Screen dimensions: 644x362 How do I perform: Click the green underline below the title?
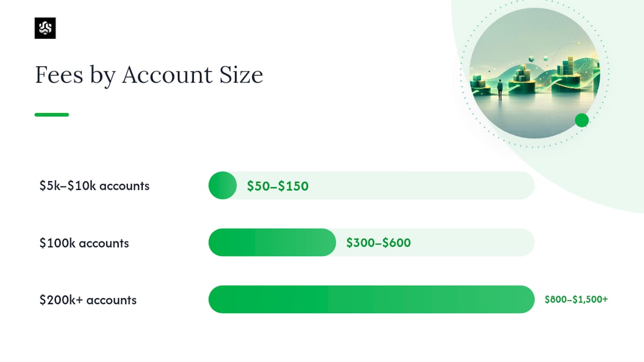pos(52,115)
